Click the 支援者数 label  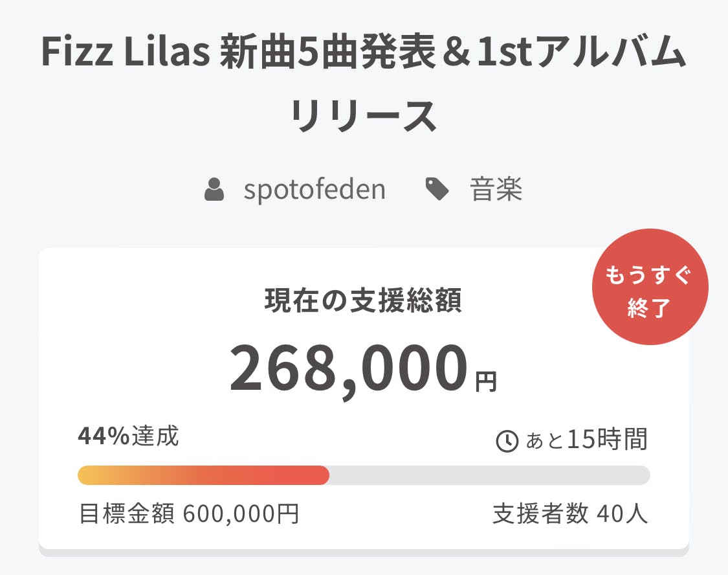tap(540, 515)
